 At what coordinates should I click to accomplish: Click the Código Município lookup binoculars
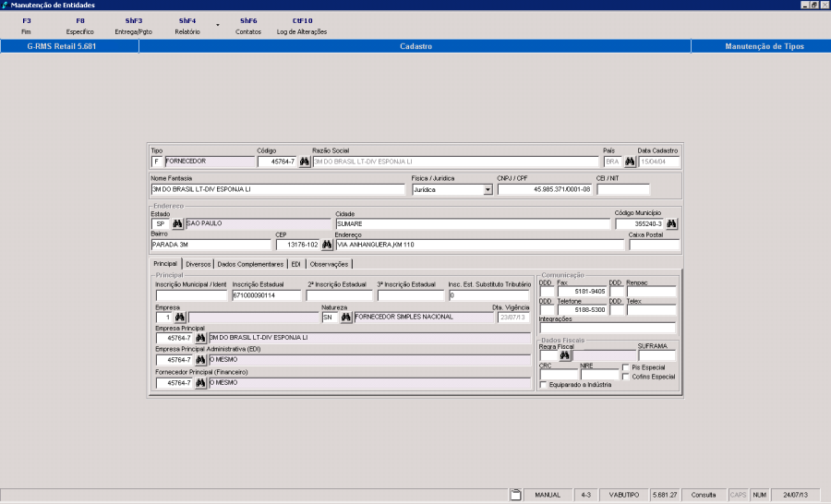pyautogui.click(x=671, y=223)
